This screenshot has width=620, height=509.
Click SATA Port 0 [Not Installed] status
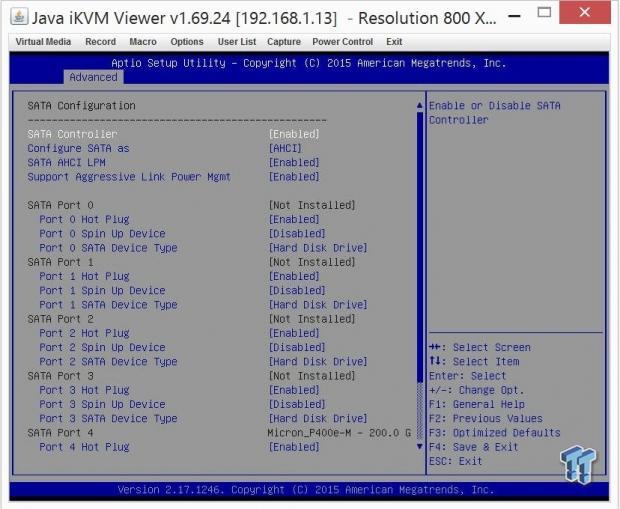[312, 205]
